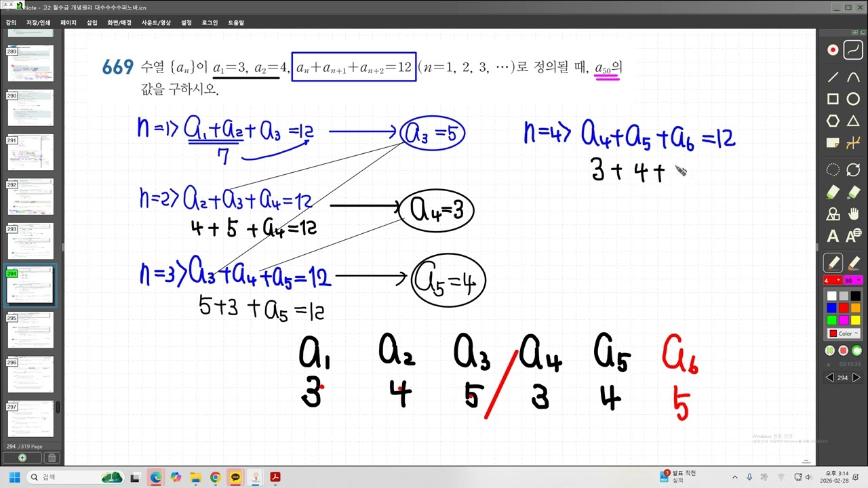
Task: Open the 페이지 menu
Action: pos(68,22)
